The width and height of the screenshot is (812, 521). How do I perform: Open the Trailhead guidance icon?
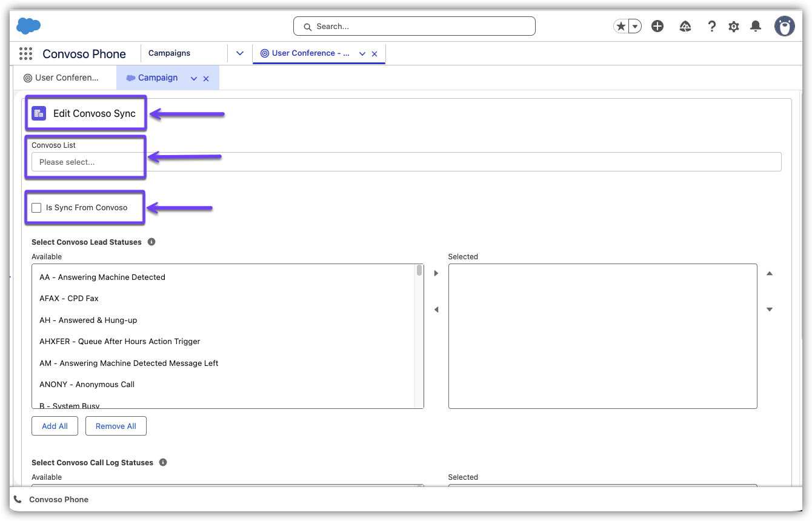[x=685, y=26]
